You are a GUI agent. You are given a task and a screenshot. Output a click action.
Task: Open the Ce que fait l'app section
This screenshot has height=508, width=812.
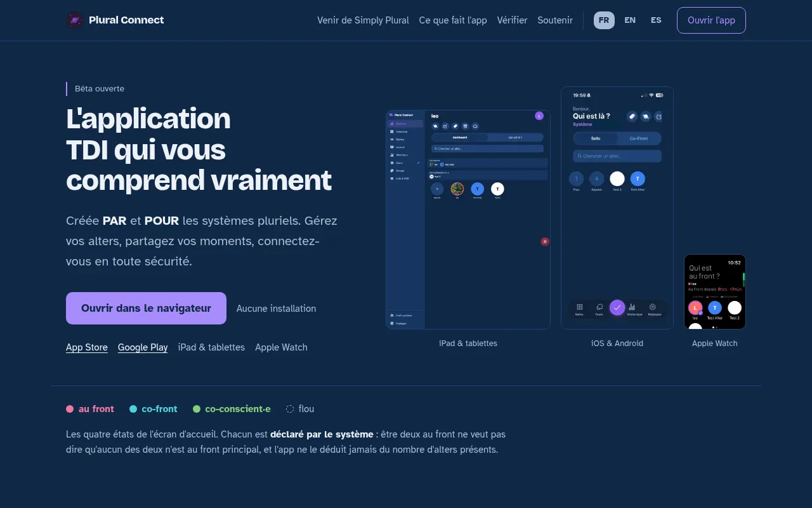(453, 20)
